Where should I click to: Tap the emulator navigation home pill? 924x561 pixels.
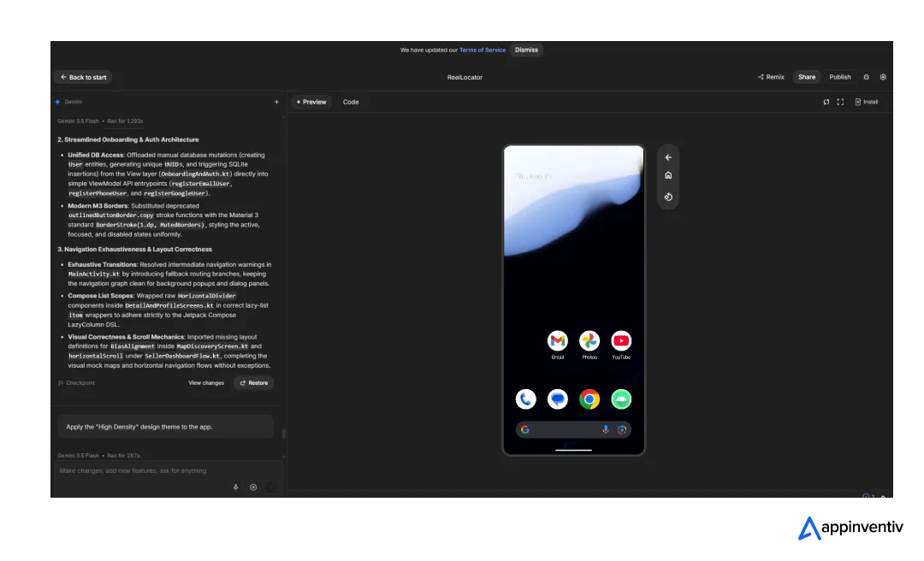coord(573,450)
